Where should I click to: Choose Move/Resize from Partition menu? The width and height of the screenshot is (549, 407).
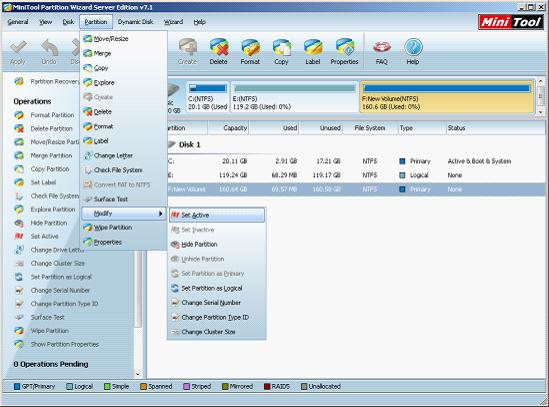124,39
